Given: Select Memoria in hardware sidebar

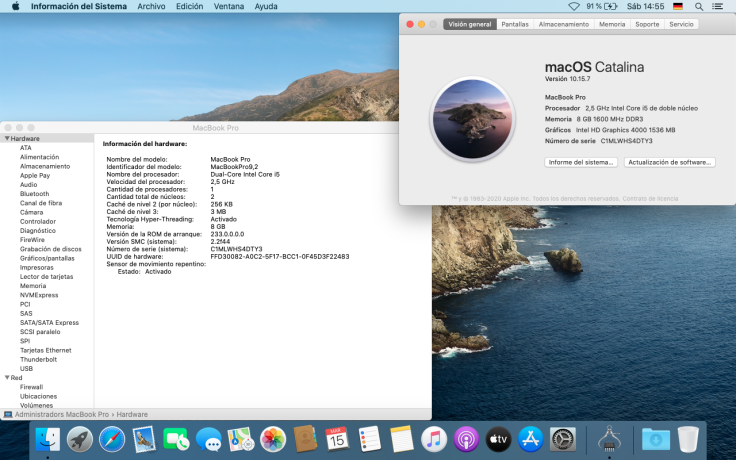Looking at the screenshot, I should pos(33,285).
